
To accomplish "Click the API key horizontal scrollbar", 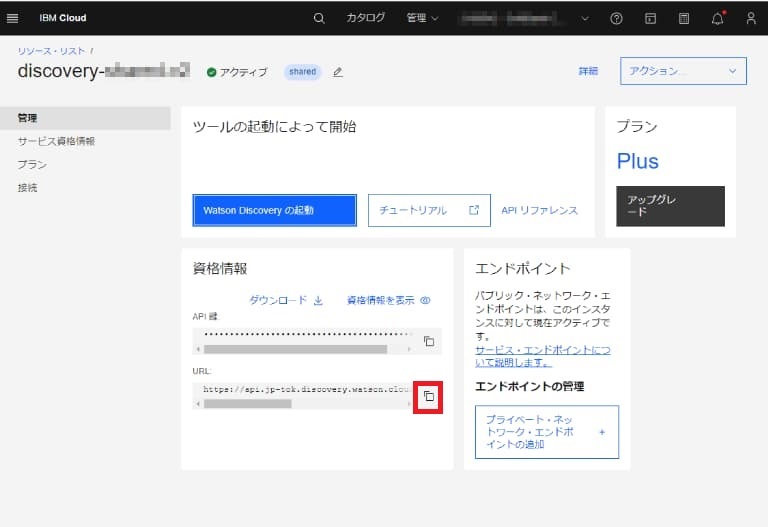I will pyautogui.click(x=295, y=350).
